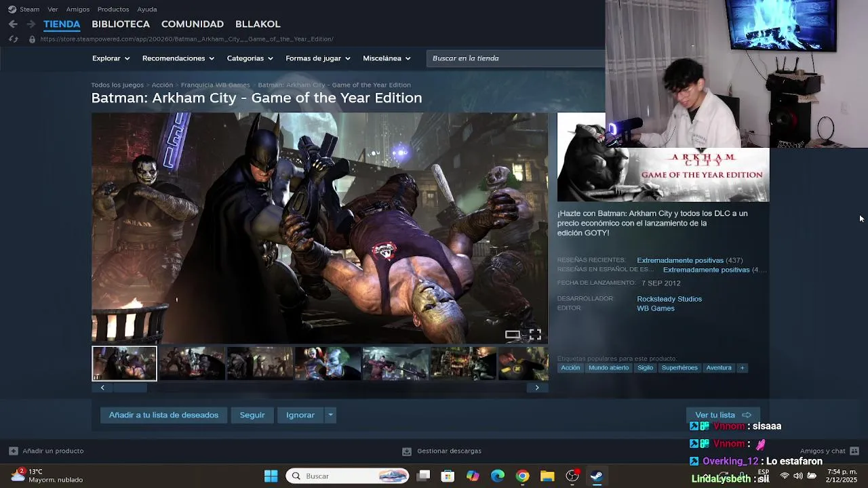Open the Todos los juegos breadcrumb
Screen dimensions: 868x488
117,85
